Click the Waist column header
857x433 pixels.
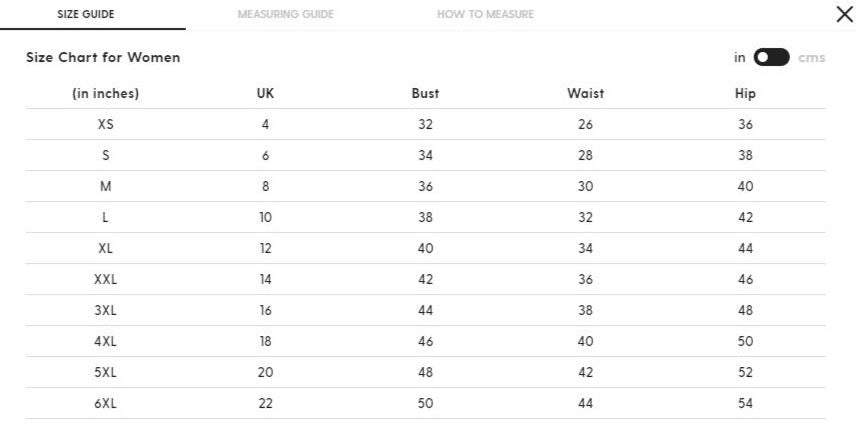point(585,93)
